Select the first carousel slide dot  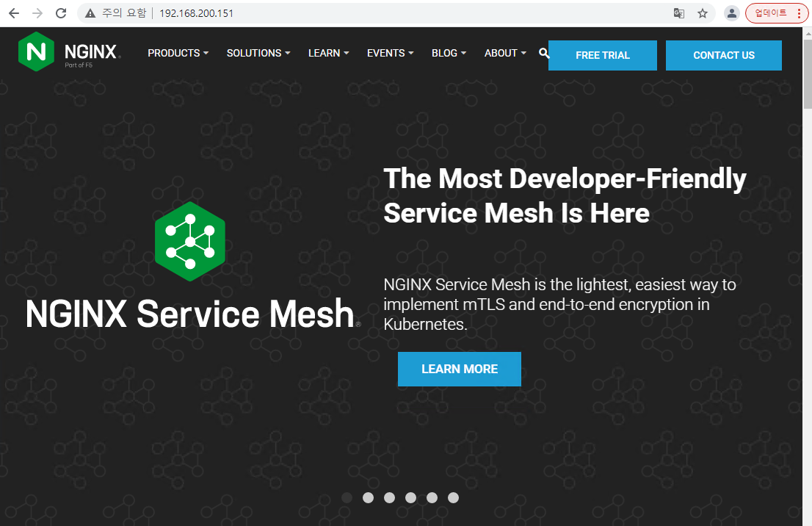point(347,497)
